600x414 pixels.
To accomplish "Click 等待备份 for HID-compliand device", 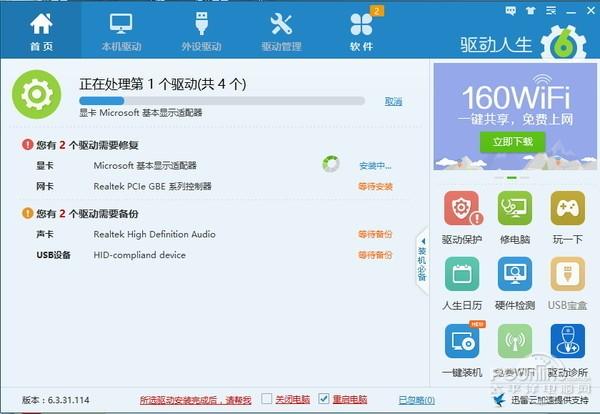I will point(375,255).
